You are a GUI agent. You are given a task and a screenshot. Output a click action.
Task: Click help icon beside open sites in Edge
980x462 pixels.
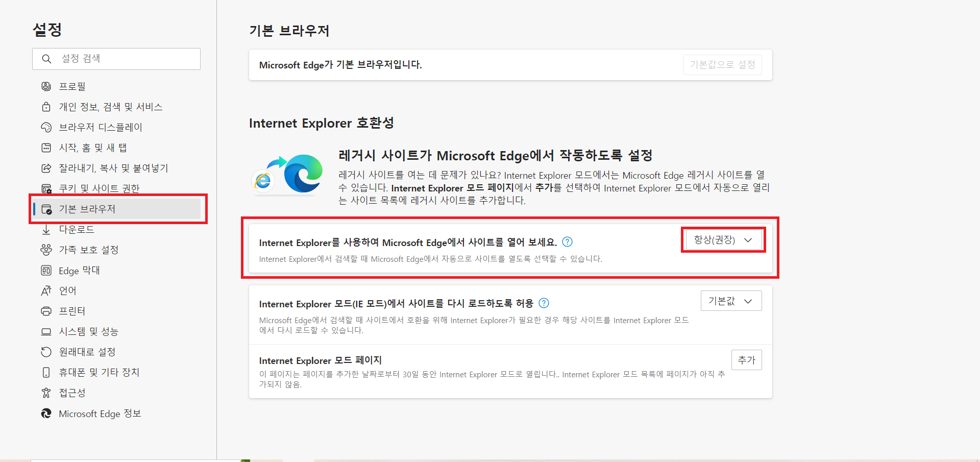pyautogui.click(x=567, y=242)
